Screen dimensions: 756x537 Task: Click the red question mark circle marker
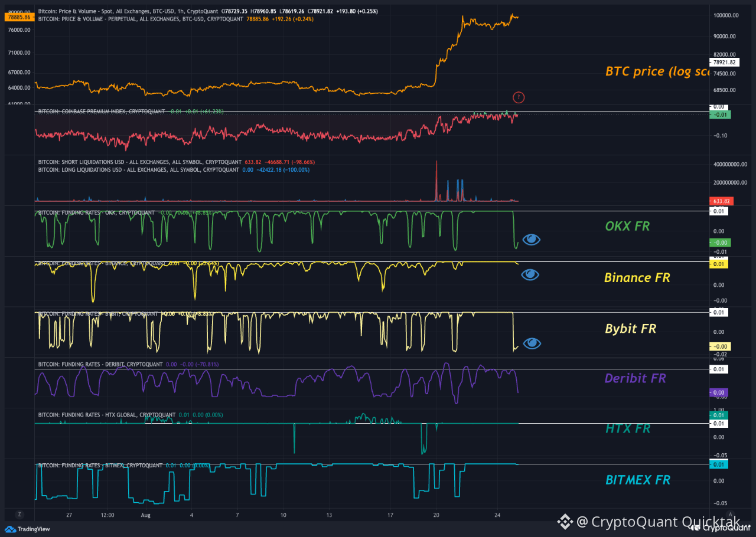coord(519,97)
